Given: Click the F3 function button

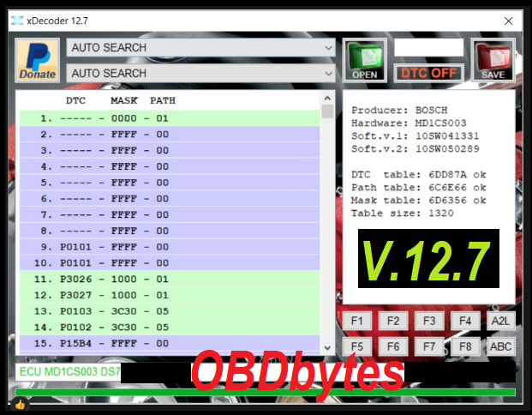Looking at the screenshot, I should 429,321.
